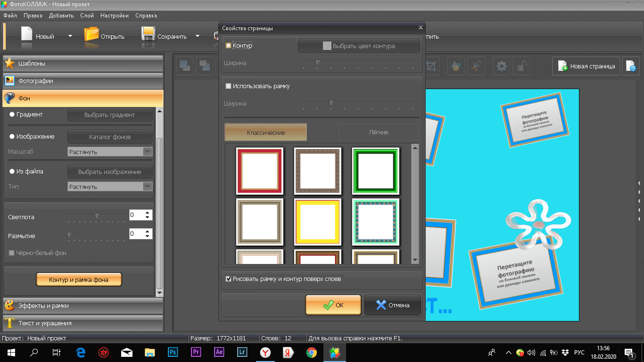This screenshot has height=362, width=644.
Task: Open Photoshop from the taskbar
Action: pyautogui.click(x=173, y=352)
